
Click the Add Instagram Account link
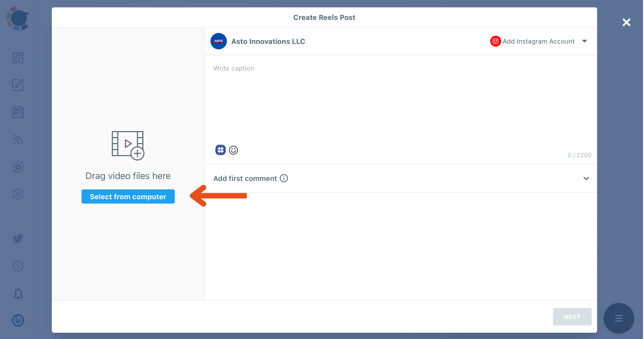[x=538, y=41]
